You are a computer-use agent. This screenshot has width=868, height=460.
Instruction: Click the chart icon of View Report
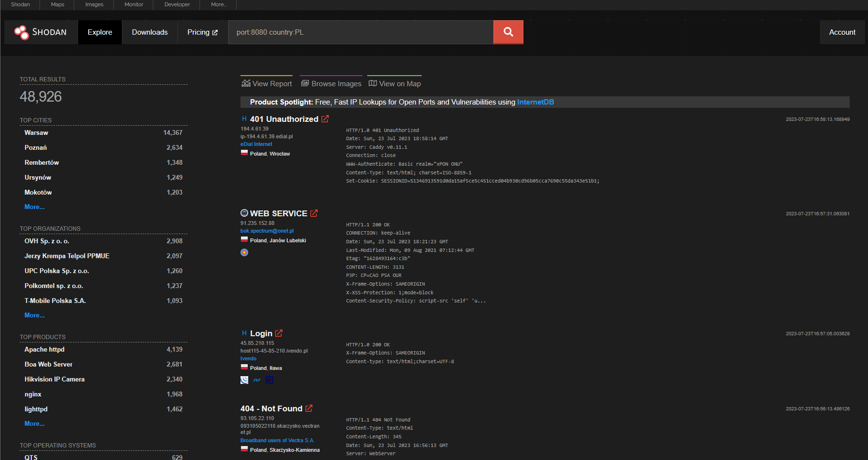[246, 83]
